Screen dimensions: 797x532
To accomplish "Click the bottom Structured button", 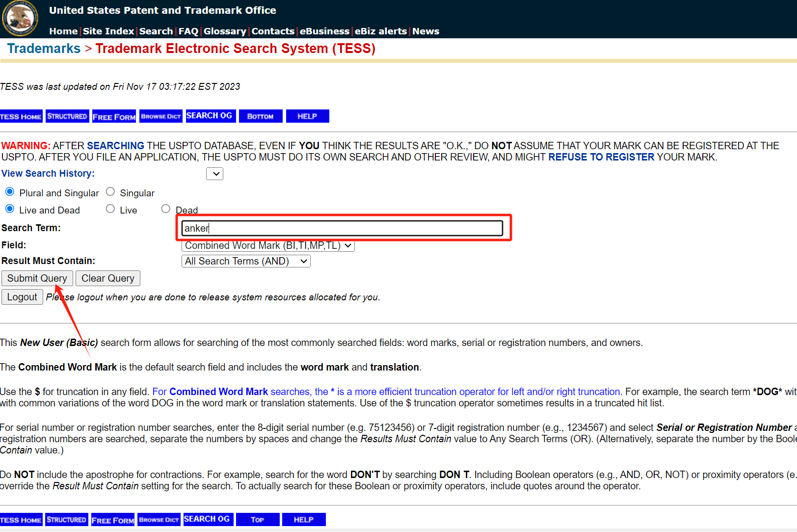I will (66, 520).
